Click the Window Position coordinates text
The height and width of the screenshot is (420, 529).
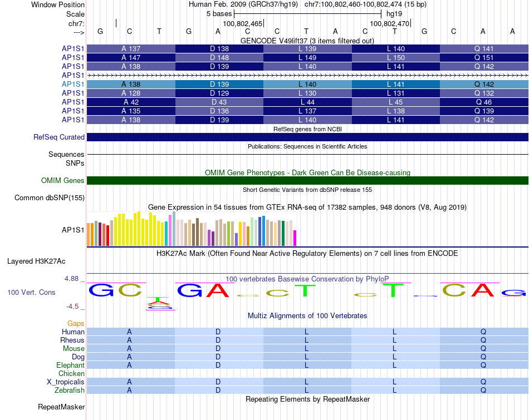307,4
